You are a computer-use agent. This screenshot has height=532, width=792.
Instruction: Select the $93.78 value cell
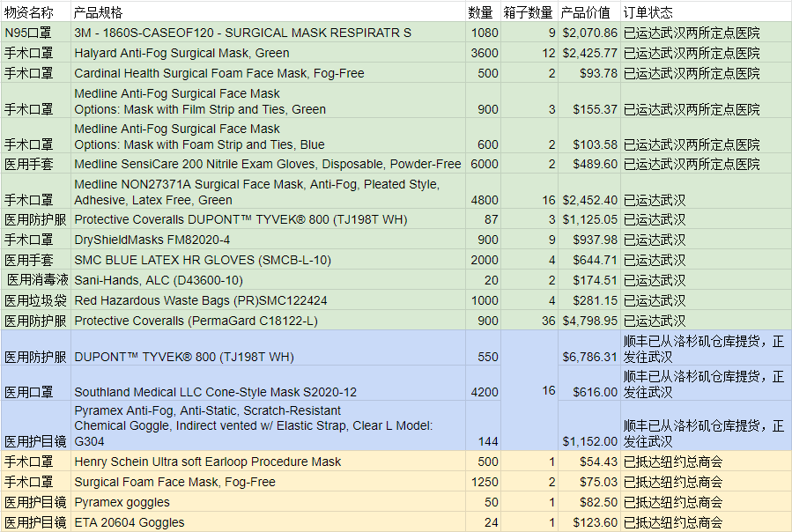pos(589,73)
